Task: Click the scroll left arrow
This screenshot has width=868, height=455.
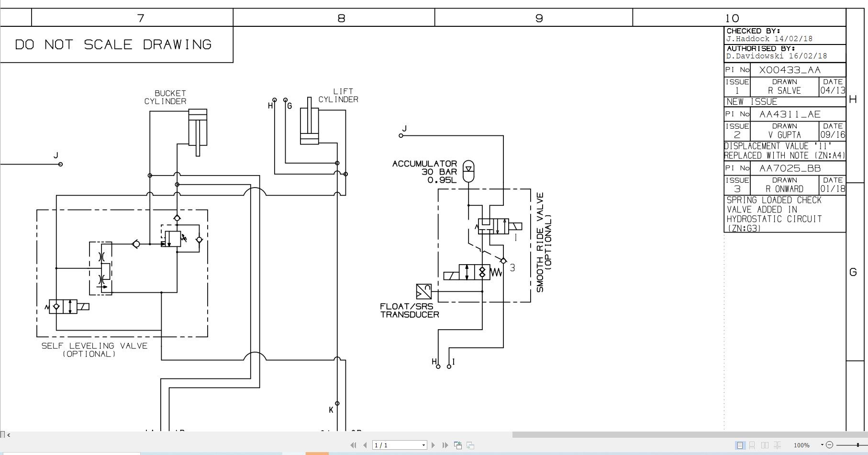Action: coord(9,434)
